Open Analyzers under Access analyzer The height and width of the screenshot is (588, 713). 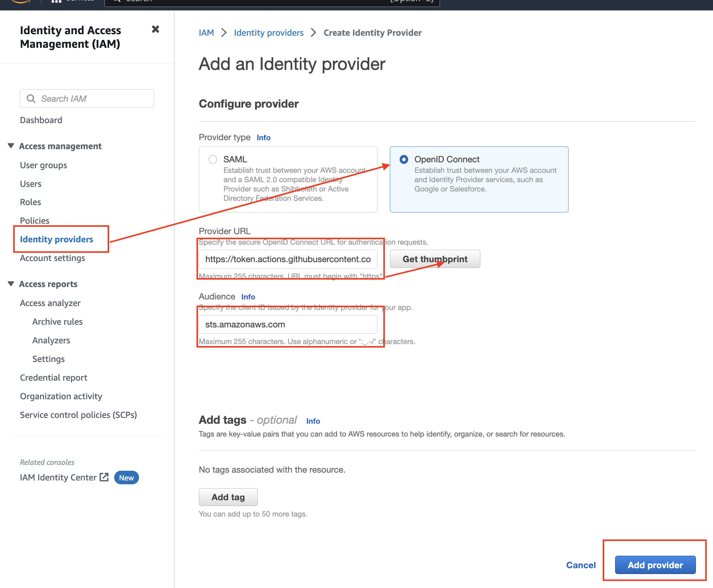[x=51, y=340]
